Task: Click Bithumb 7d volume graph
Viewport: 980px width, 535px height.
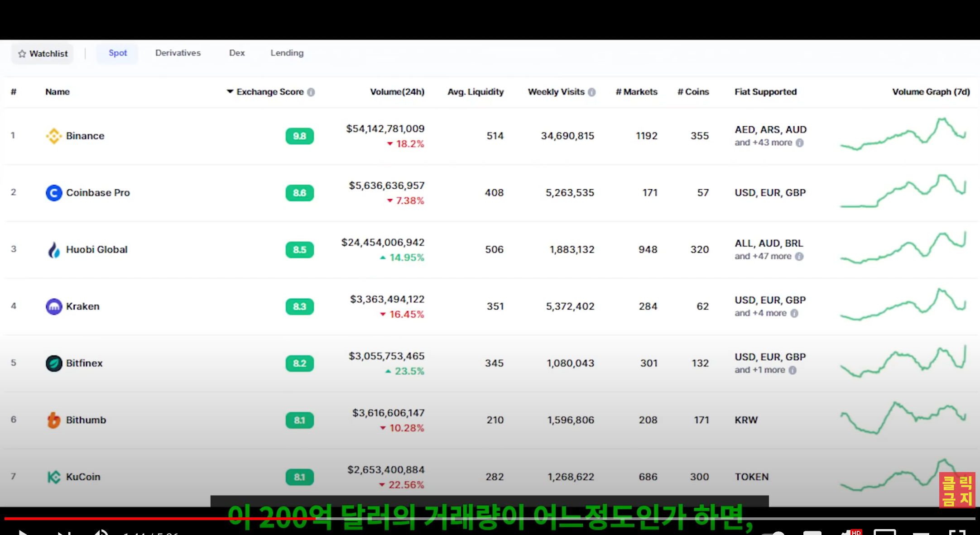Action: (903, 418)
